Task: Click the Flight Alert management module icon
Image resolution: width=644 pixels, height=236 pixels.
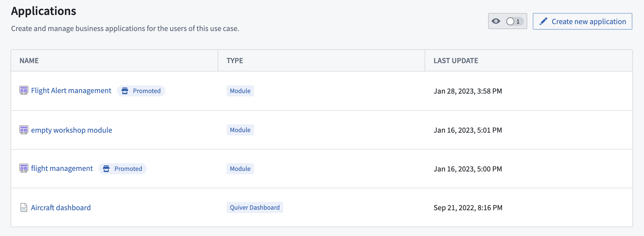Action: (x=24, y=91)
